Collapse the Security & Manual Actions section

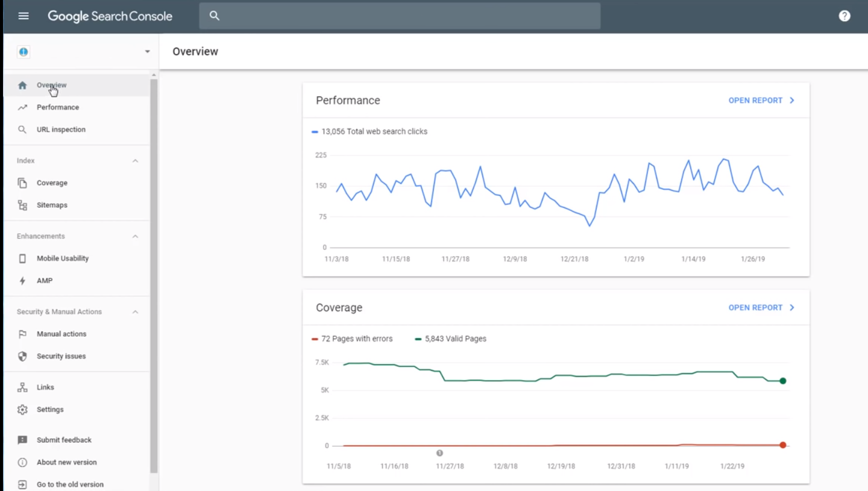[135, 312]
